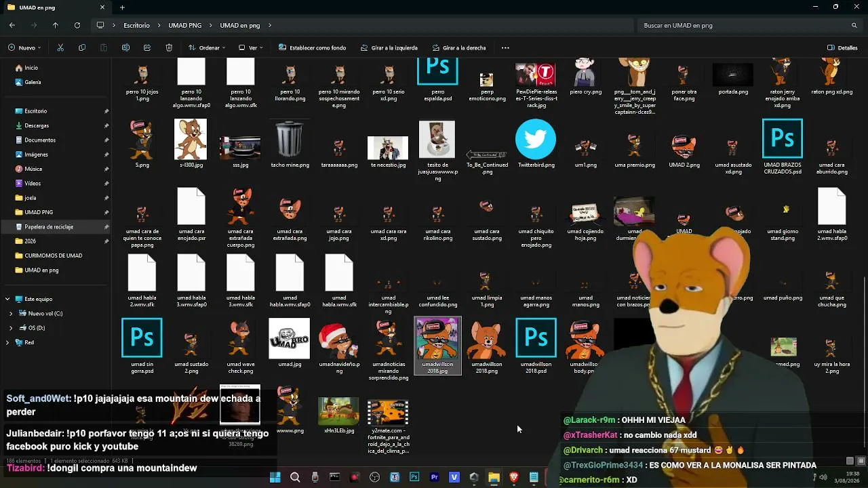
Task: Select umadwillson 2018.psd file
Action: point(536,346)
